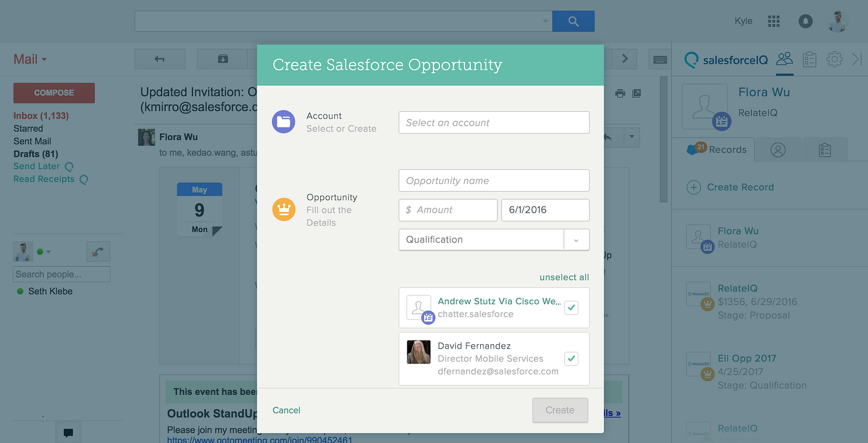Open SalesforceIQ settings gear icon

tap(834, 59)
